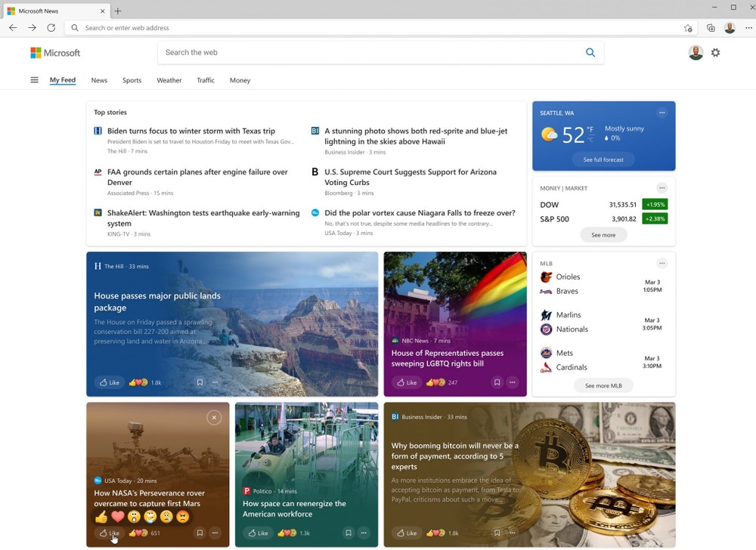Image resolution: width=756 pixels, height=550 pixels.
Task: Click See more in Money Market card
Action: [x=603, y=235]
